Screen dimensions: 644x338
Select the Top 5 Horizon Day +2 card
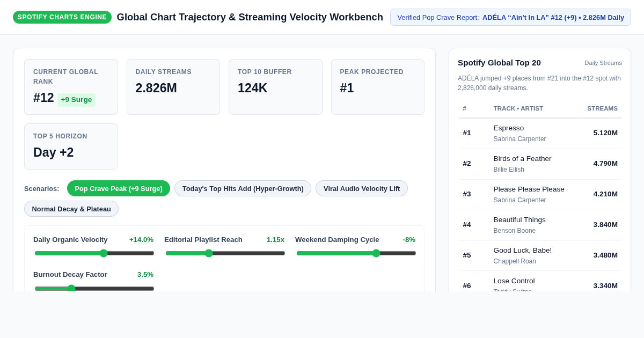[71, 146]
